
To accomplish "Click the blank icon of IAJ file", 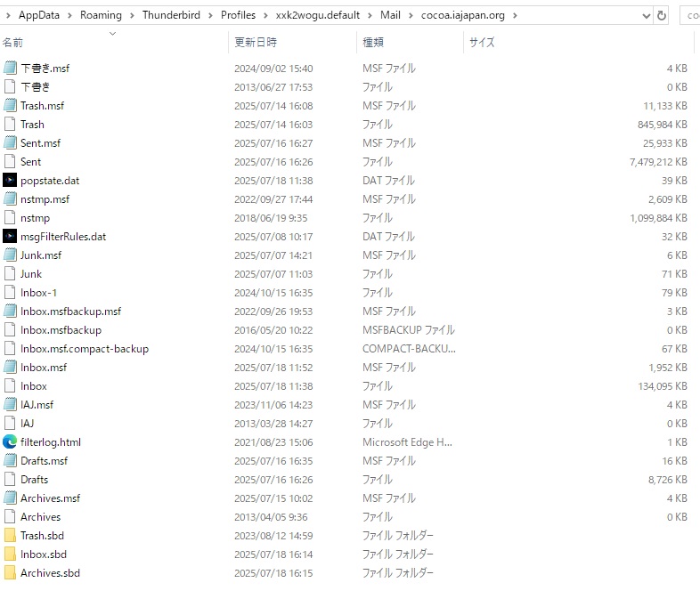I will click(x=10, y=424).
